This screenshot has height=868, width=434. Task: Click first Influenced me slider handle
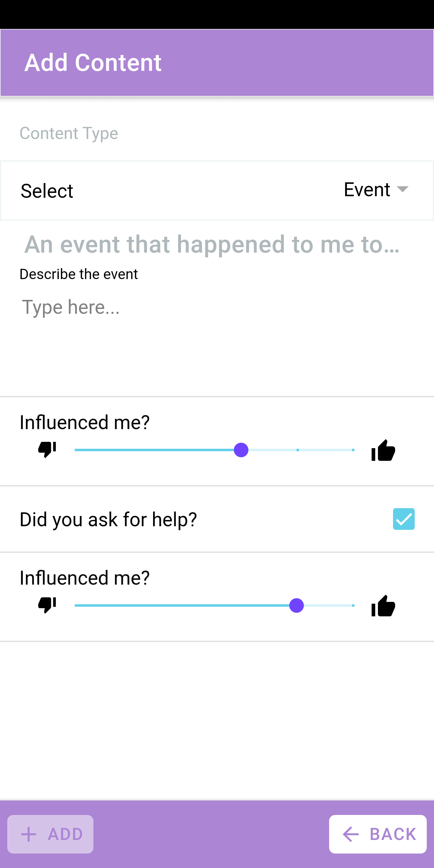(241, 450)
